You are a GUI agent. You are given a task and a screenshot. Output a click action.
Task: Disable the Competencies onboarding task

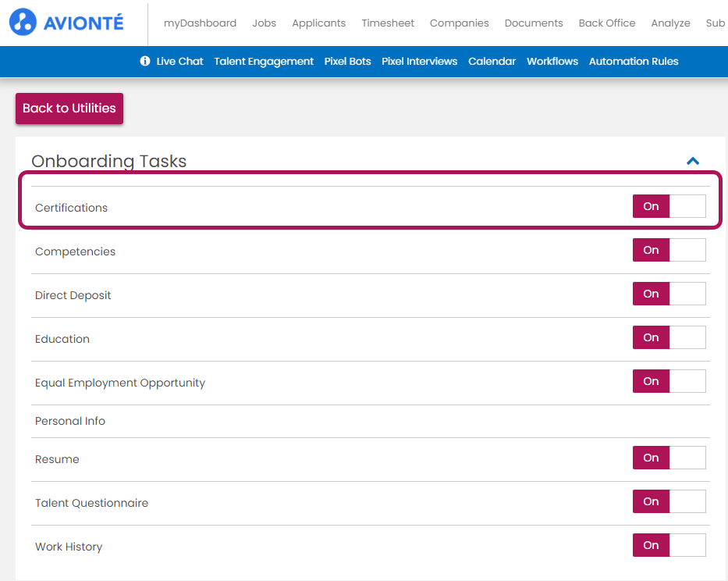(x=669, y=250)
